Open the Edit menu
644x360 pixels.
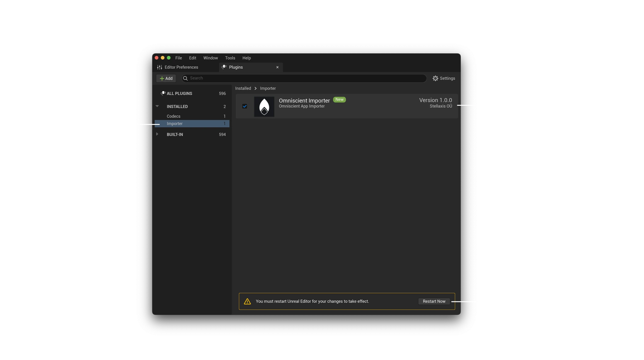pos(193,58)
